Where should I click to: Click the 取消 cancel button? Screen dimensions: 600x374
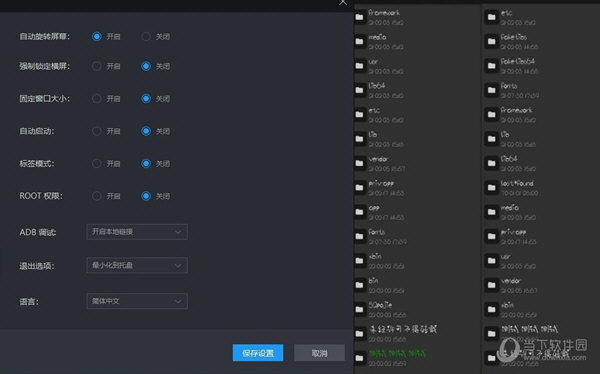click(x=319, y=353)
